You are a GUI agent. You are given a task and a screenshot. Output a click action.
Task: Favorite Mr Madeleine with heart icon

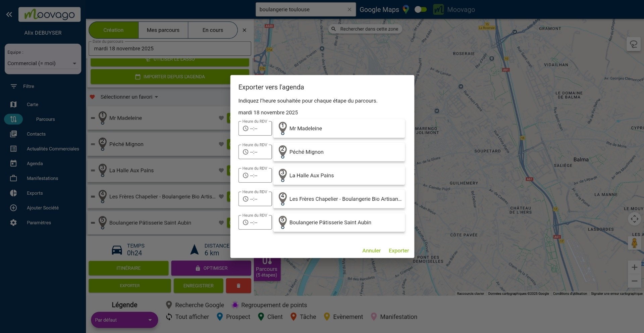tap(221, 118)
